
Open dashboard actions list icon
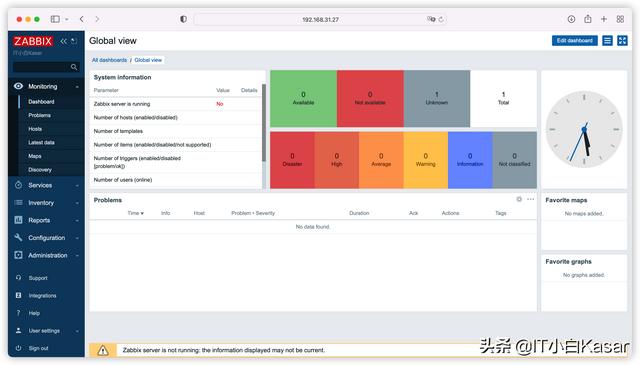pyautogui.click(x=607, y=40)
